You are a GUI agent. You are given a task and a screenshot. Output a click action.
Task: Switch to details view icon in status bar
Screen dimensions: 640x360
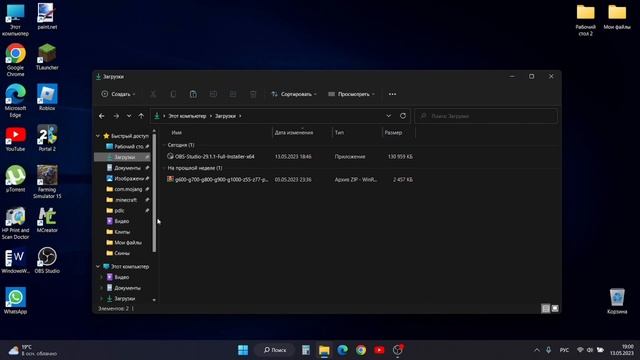[546, 309]
